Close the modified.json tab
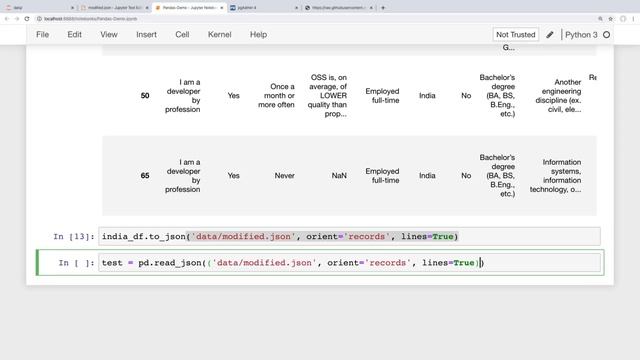 pyautogui.click(x=147, y=8)
